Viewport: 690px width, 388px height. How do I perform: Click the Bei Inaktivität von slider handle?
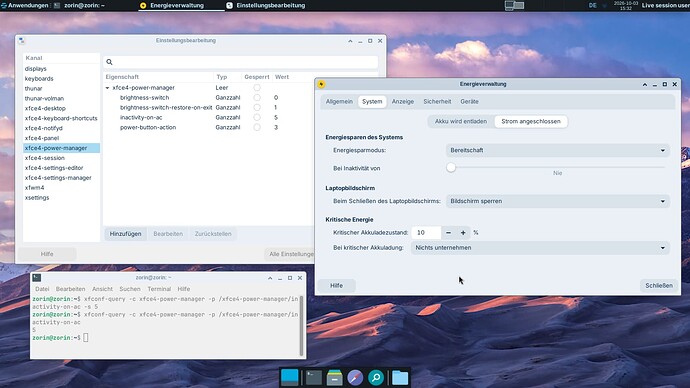click(x=451, y=168)
